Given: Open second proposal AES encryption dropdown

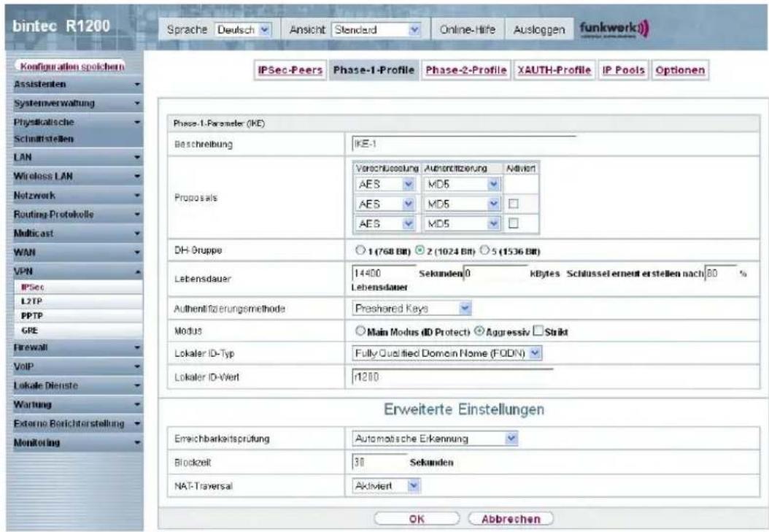Looking at the screenshot, I should pyautogui.click(x=385, y=204).
